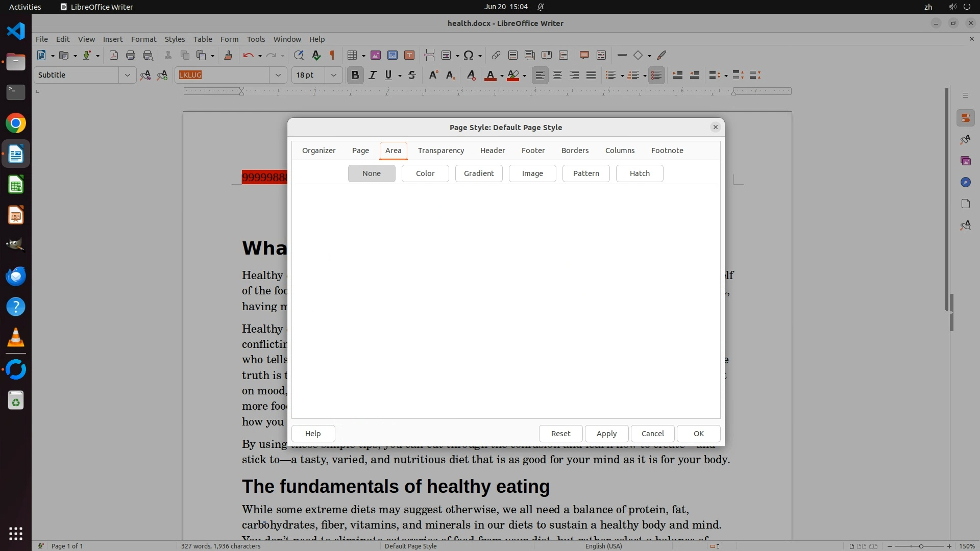Toggle formatting marks pilcrow icon
Screen dimensions: 980x551
333,55
